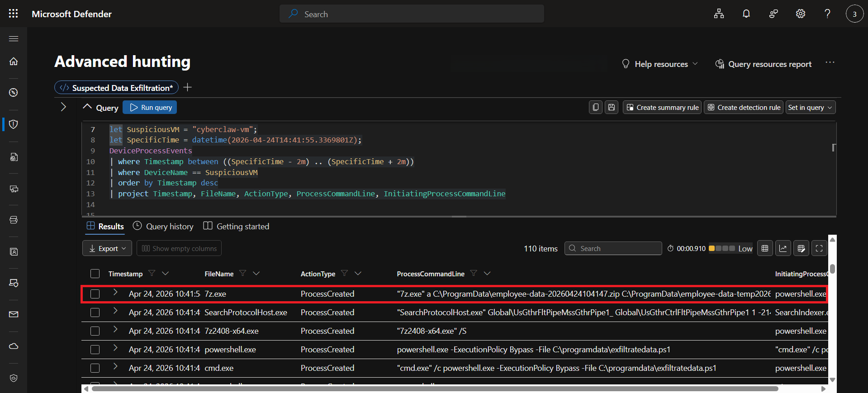
Task: Switch results to chart view icon
Action: pos(783,248)
